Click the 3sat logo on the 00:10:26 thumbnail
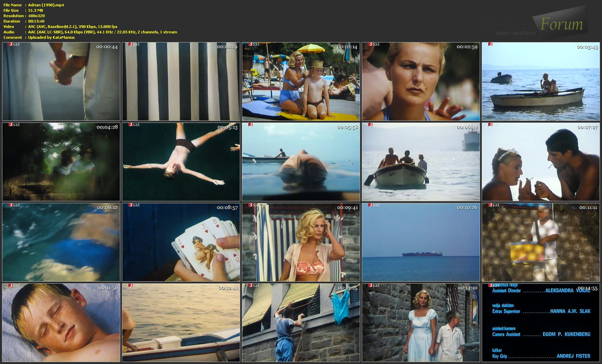 coord(374,205)
